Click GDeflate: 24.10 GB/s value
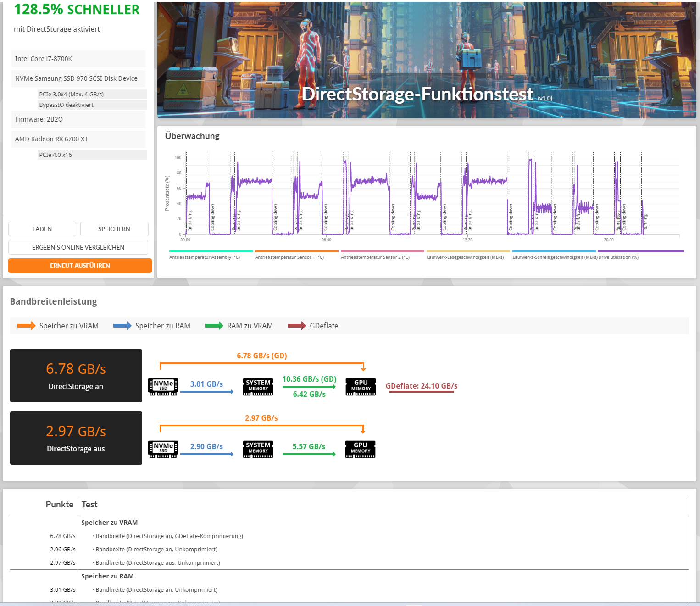Image resolution: width=700 pixels, height=606 pixels. (x=422, y=386)
